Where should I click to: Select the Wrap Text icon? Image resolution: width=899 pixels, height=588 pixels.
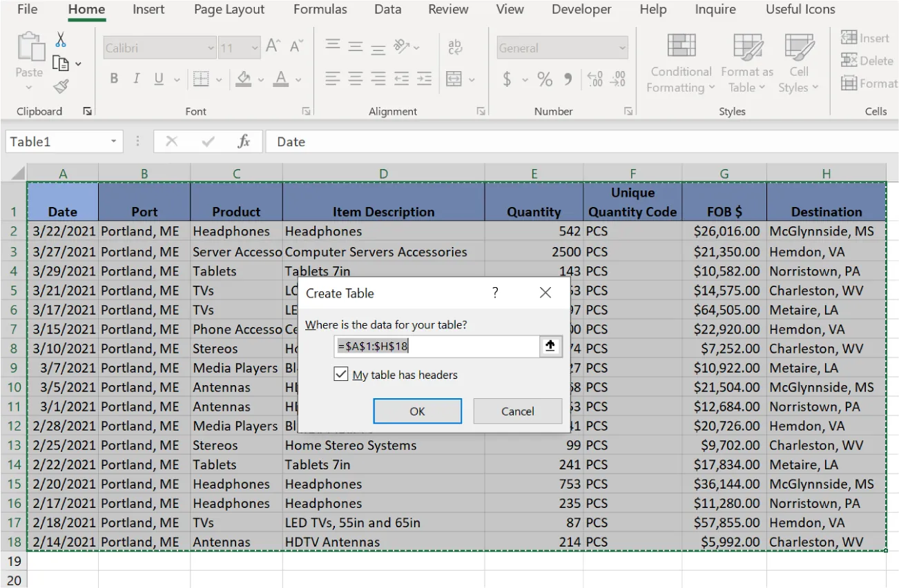tap(454, 47)
